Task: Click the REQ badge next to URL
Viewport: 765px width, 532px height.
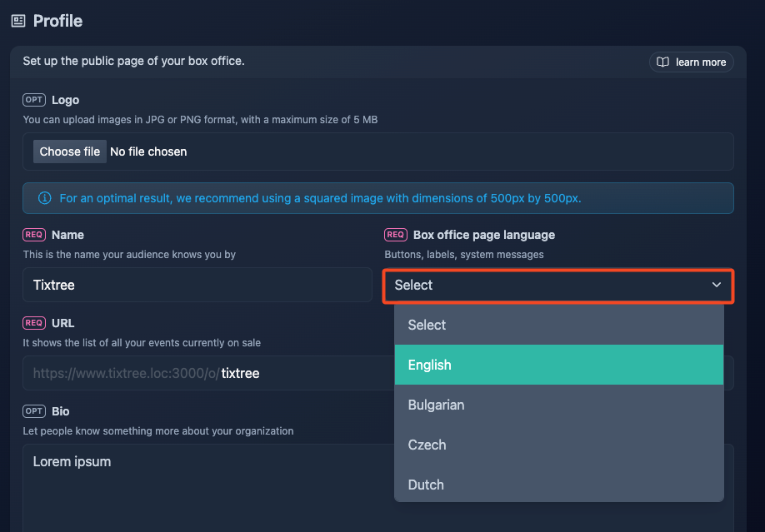Action: click(x=34, y=323)
